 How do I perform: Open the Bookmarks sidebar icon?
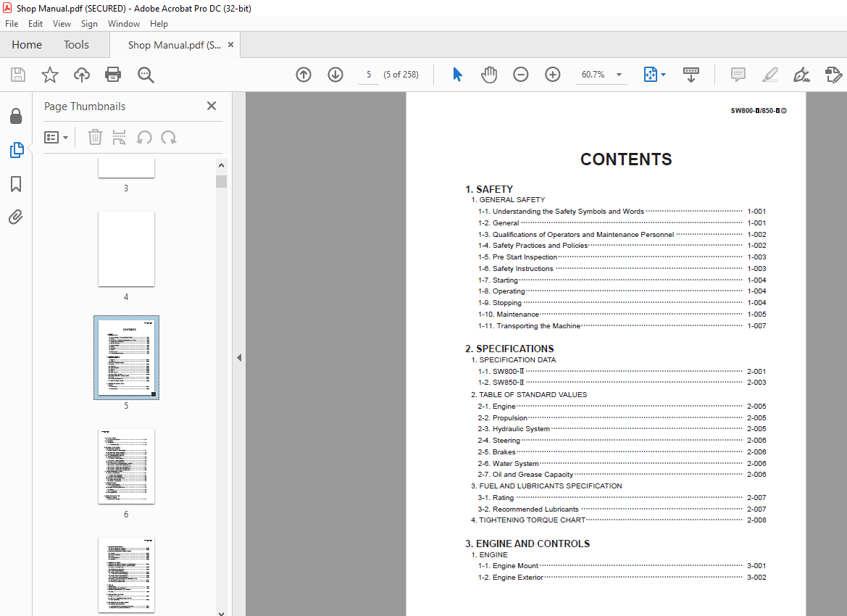(16, 184)
